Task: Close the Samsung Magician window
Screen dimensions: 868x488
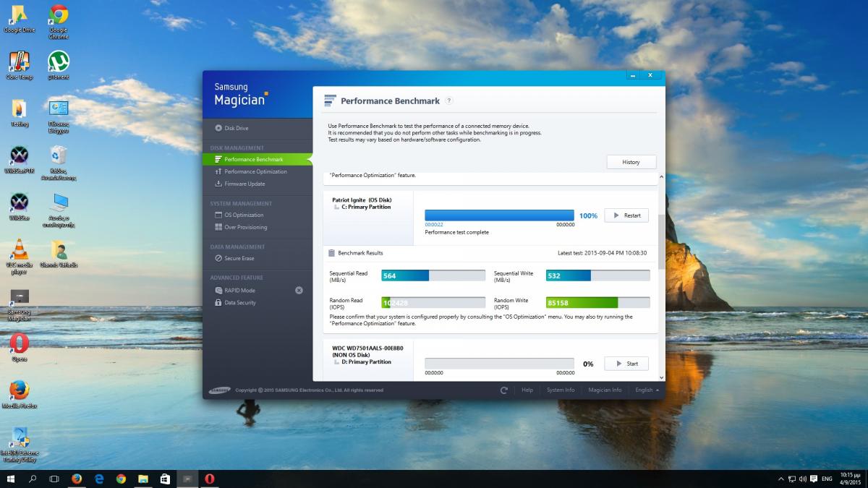Action: pyautogui.click(x=650, y=74)
